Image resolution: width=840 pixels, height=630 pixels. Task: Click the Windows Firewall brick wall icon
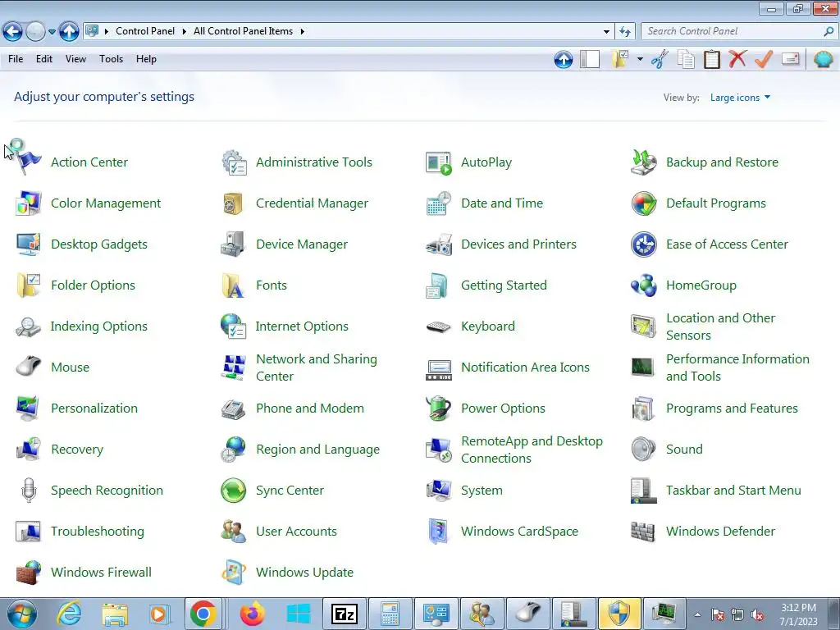click(x=28, y=572)
